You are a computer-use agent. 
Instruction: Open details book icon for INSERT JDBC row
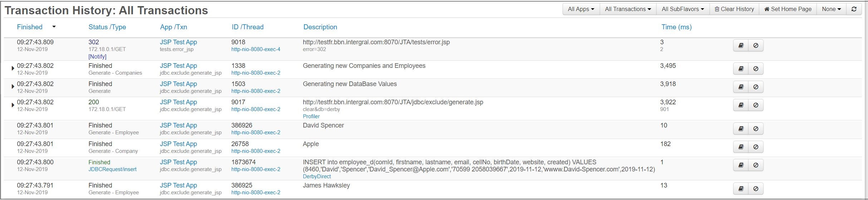741,165
